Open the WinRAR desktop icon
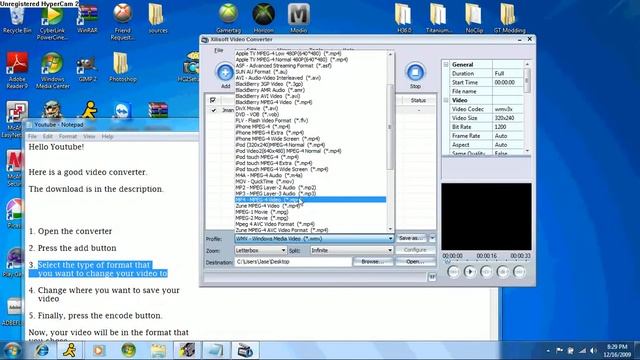Image resolution: width=640 pixels, height=360 pixels. (87, 19)
